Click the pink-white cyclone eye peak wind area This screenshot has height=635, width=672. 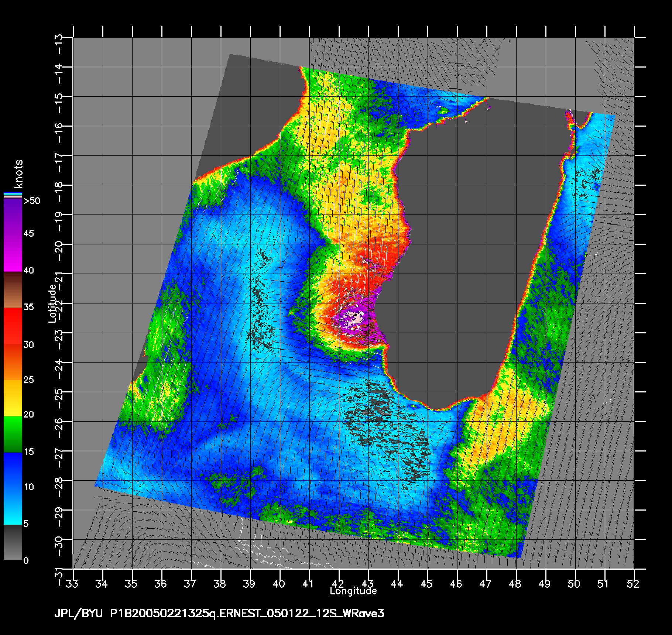352,318
